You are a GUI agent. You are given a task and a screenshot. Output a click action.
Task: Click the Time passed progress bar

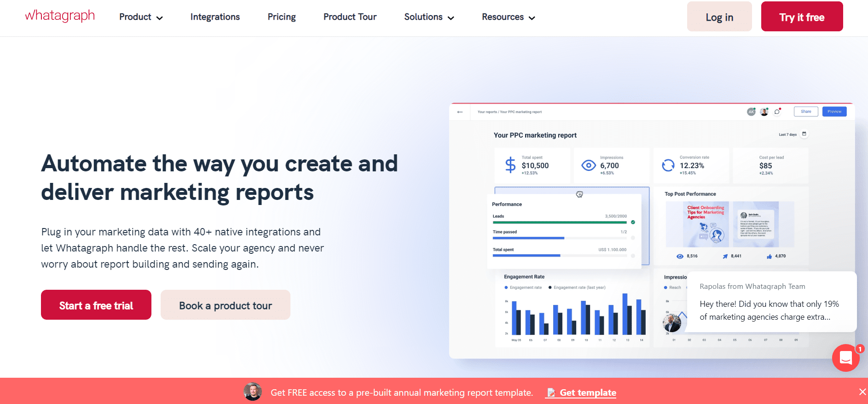[x=560, y=238]
